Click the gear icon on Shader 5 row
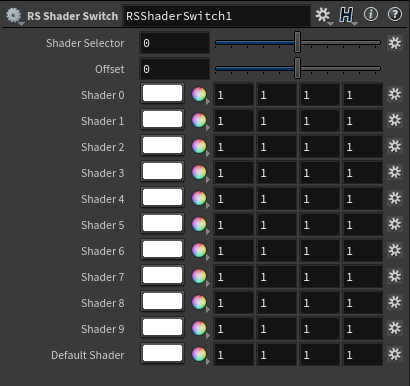This screenshot has height=386, width=410. click(395, 225)
